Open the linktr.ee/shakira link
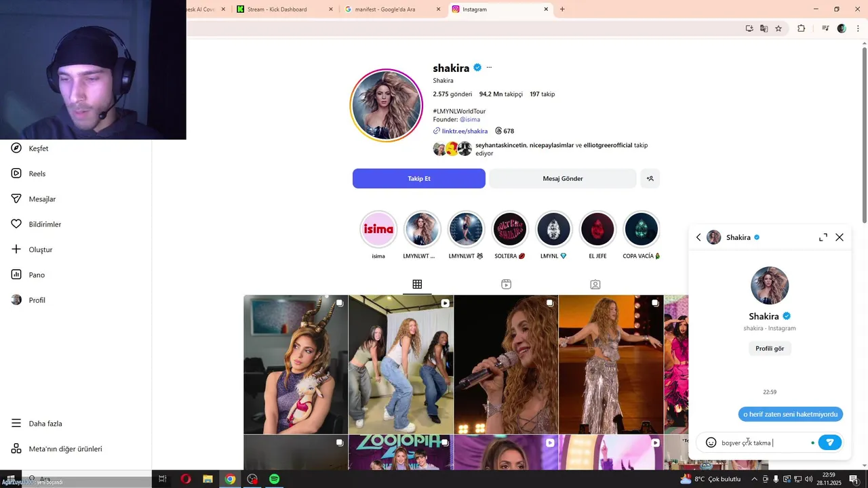This screenshot has width=868, height=488. click(465, 131)
